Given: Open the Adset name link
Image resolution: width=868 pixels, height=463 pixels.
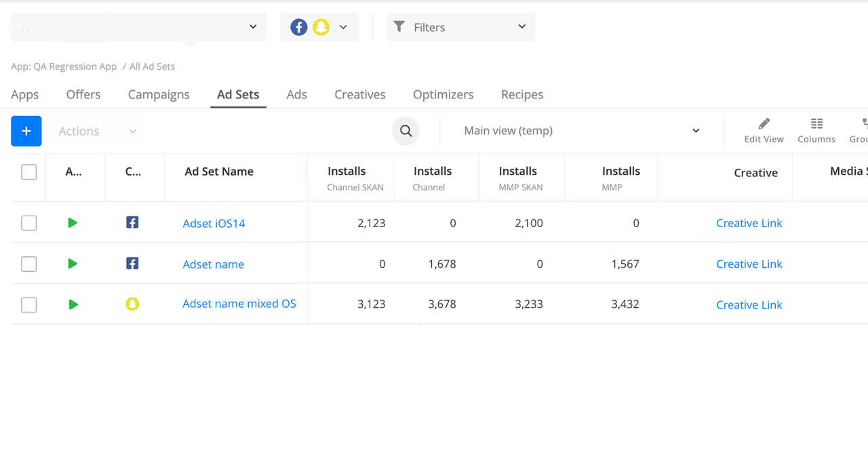Looking at the screenshot, I should [x=214, y=264].
